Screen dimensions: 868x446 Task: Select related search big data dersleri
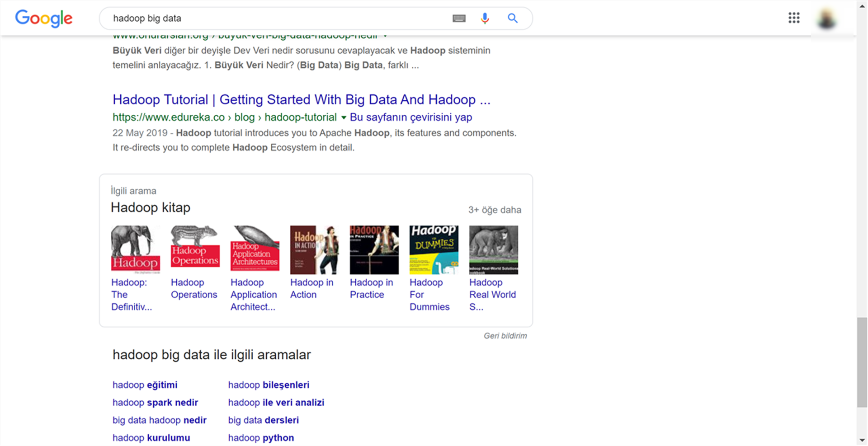coord(264,420)
